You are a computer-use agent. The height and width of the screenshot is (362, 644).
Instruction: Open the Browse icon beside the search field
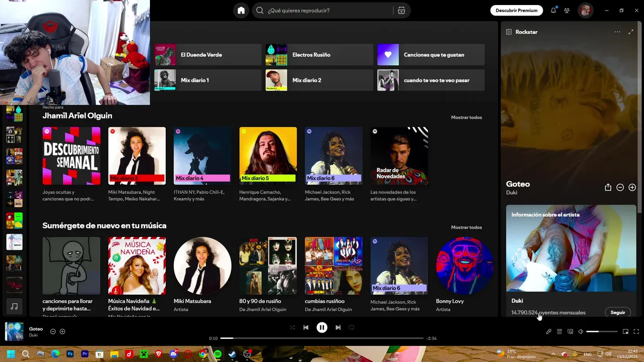pos(401,11)
